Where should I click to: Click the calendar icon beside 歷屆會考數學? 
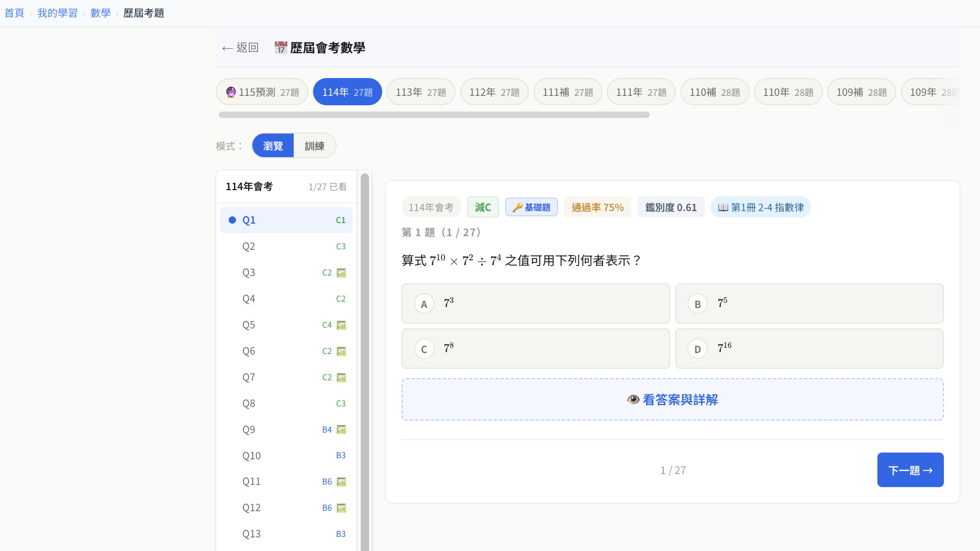[x=280, y=48]
